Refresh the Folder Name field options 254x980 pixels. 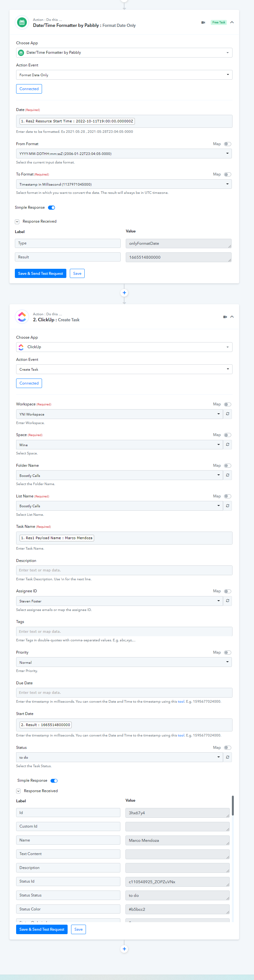coord(227,475)
